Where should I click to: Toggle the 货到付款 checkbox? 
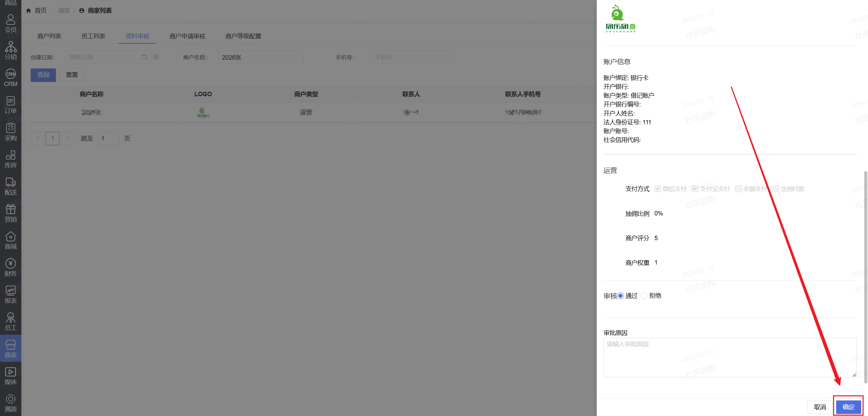click(x=775, y=189)
